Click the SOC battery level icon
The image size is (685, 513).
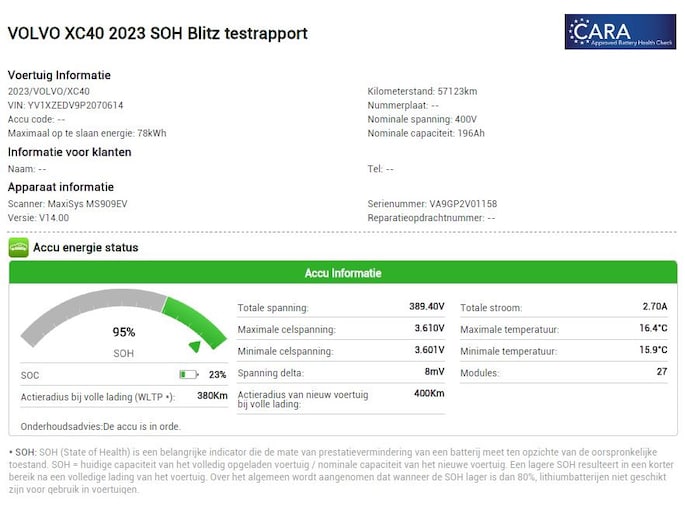pyautogui.click(x=189, y=375)
